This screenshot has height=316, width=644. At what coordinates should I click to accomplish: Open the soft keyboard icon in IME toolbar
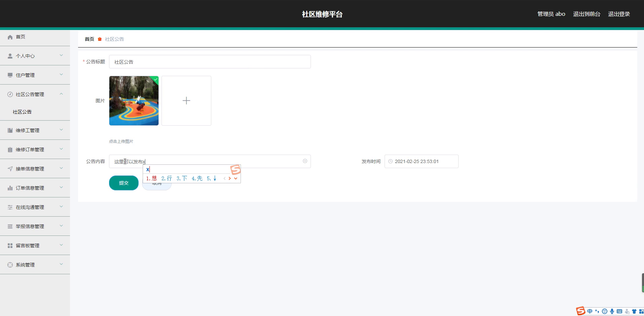(619, 311)
